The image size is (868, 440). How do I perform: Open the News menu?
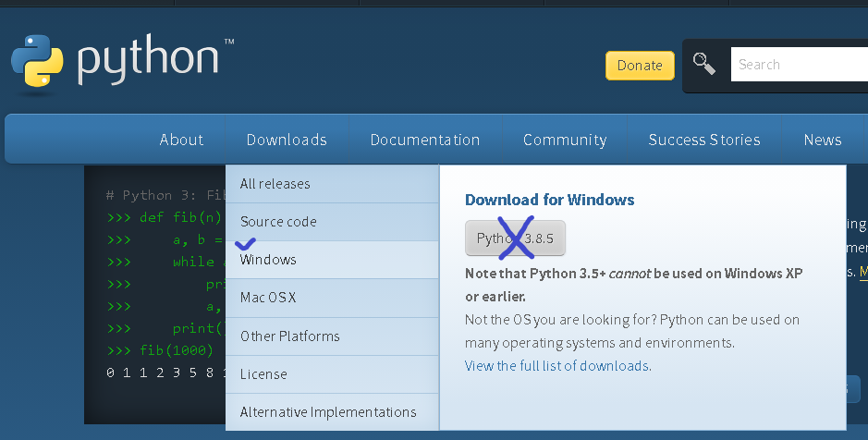point(823,140)
